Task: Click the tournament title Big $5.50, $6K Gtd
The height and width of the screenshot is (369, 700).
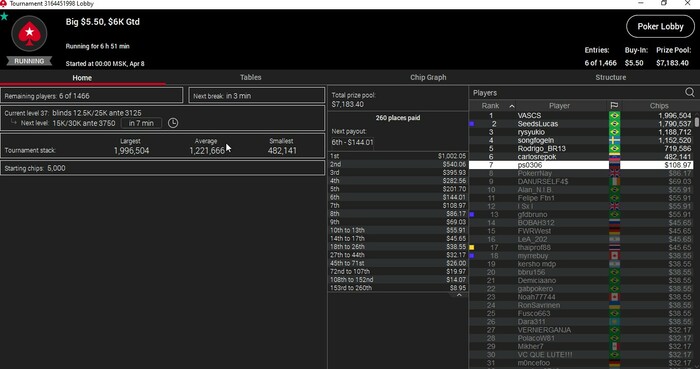Action: (x=103, y=22)
